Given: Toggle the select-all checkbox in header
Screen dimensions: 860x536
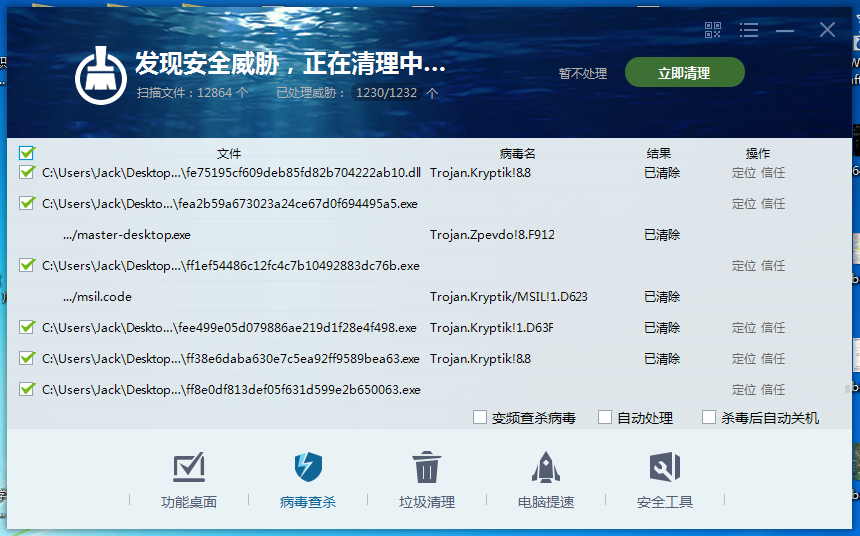Looking at the screenshot, I should 26,153.
